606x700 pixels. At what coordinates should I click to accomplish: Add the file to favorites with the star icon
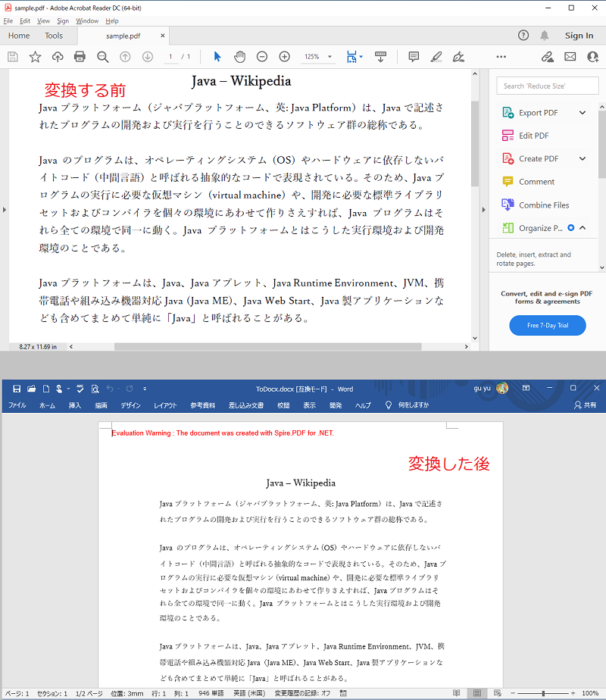pyautogui.click(x=36, y=57)
